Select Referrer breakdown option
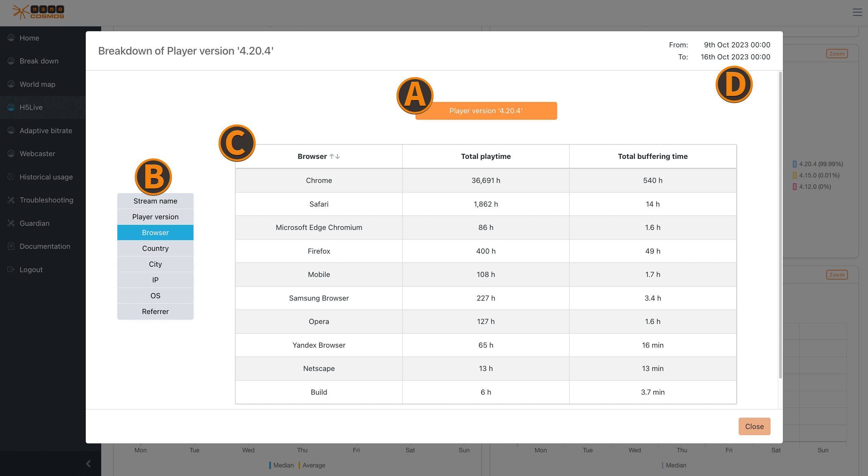Image resolution: width=868 pixels, height=476 pixels. (155, 312)
